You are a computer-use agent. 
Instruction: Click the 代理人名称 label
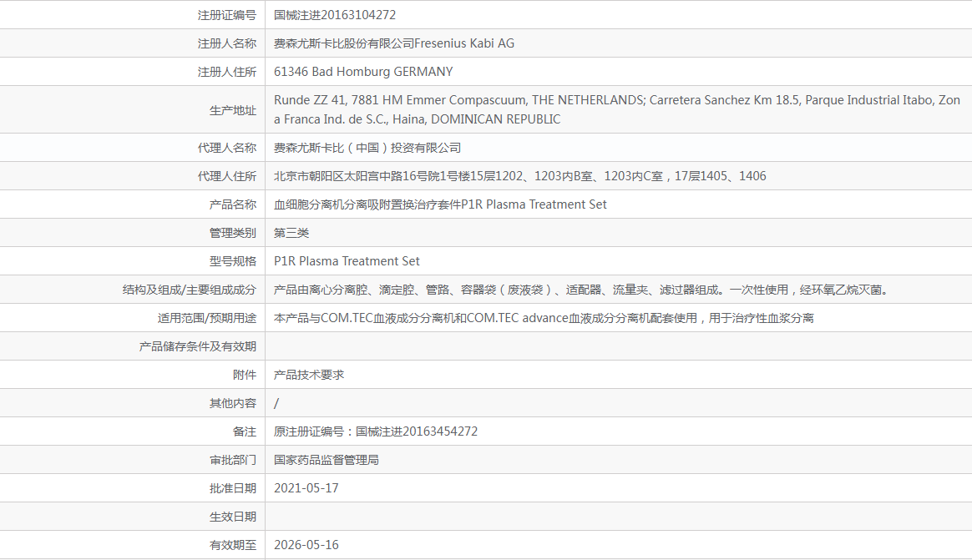click(x=226, y=148)
